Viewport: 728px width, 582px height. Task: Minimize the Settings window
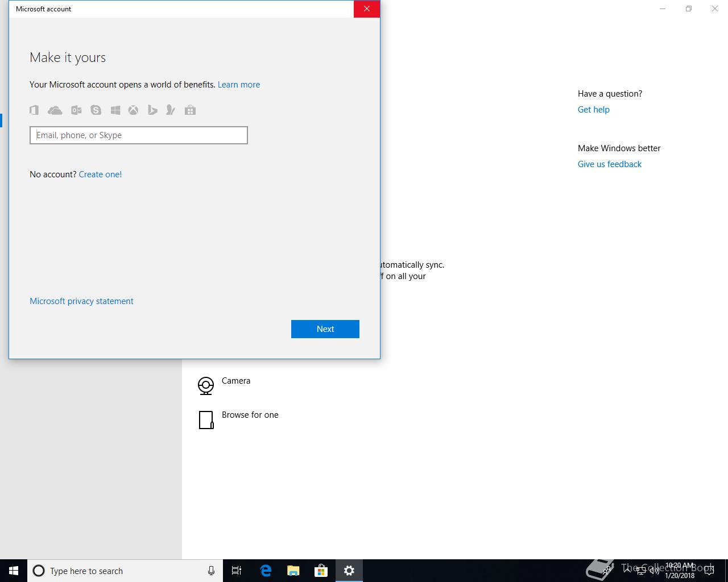pyautogui.click(x=663, y=9)
